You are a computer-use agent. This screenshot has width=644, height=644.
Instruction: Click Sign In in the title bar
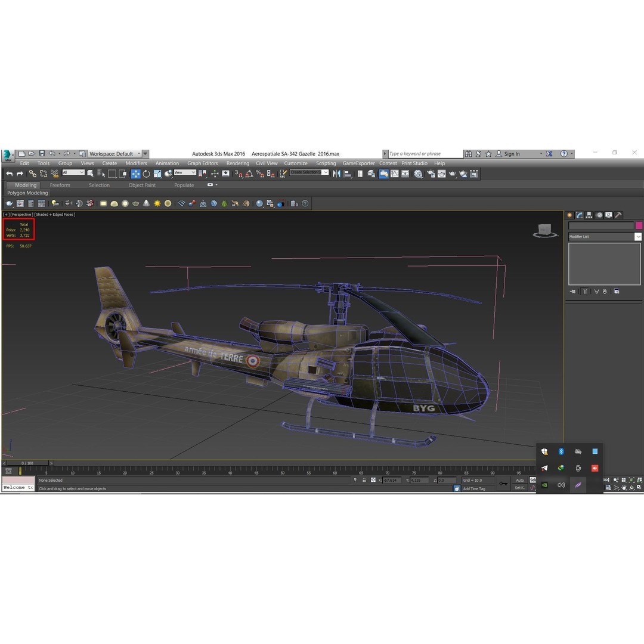tap(512, 154)
